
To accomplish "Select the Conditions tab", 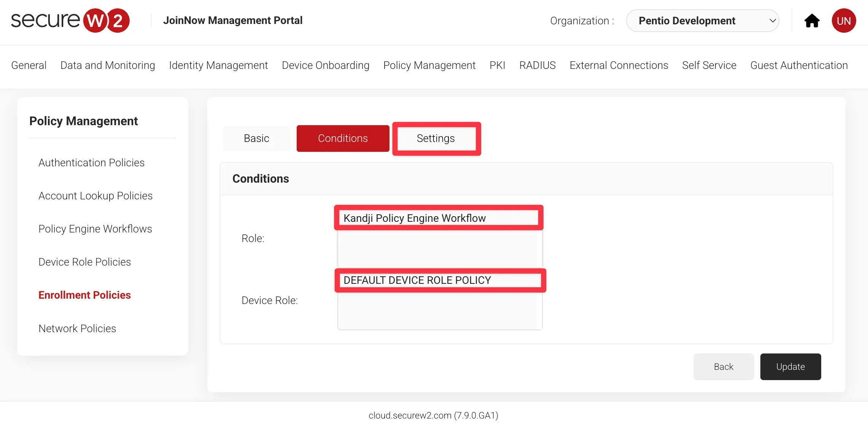I will coord(343,138).
